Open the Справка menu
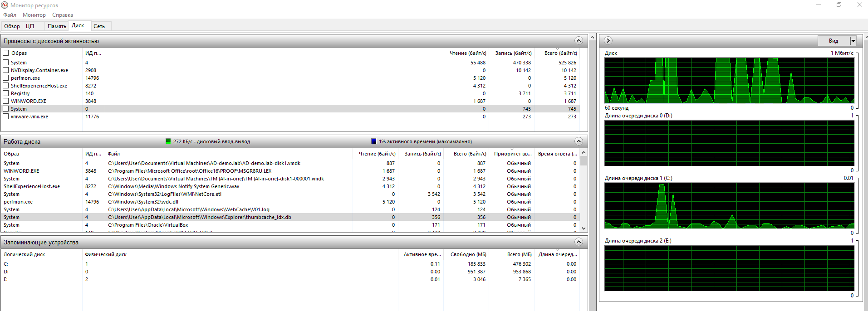868x311 pixels. (62, 15)
